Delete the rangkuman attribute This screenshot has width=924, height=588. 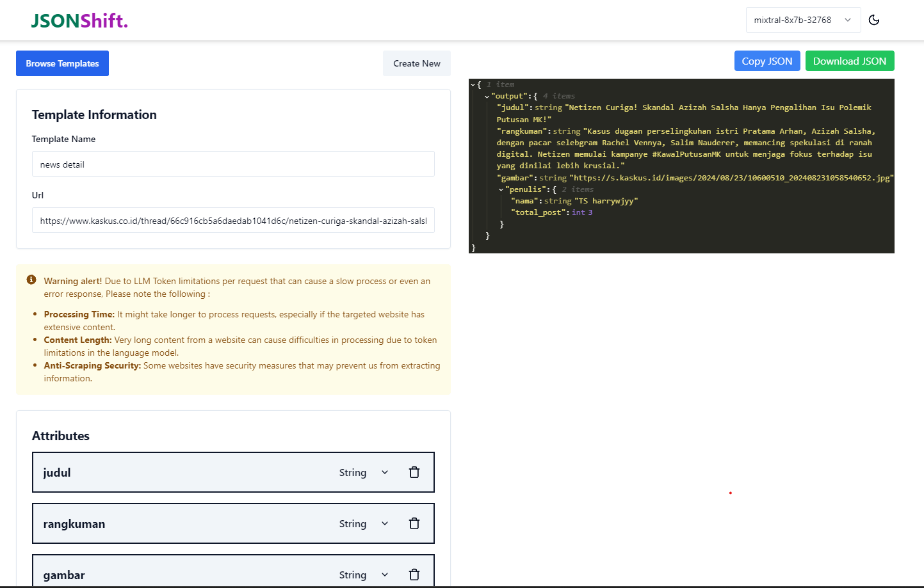pos(414,523)
